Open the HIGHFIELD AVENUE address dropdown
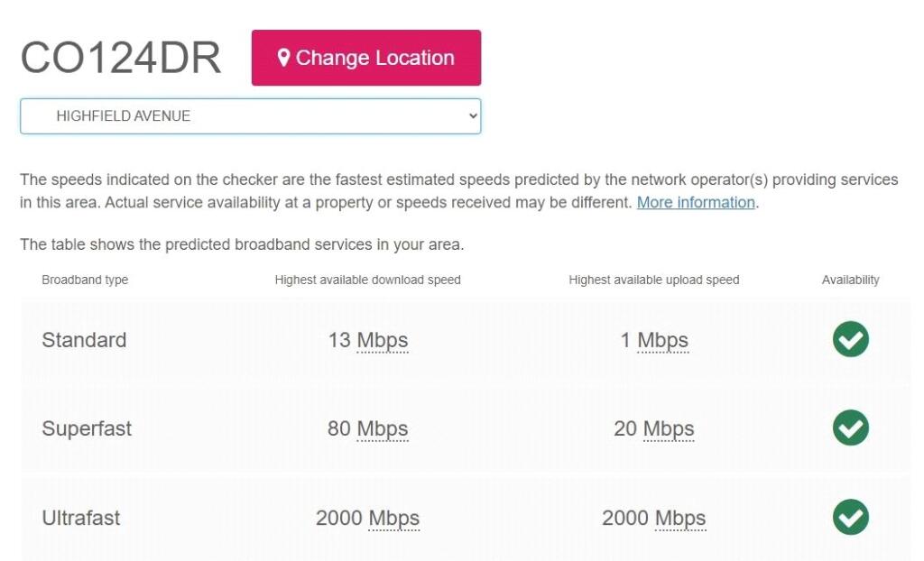 (x=250, y=116)
